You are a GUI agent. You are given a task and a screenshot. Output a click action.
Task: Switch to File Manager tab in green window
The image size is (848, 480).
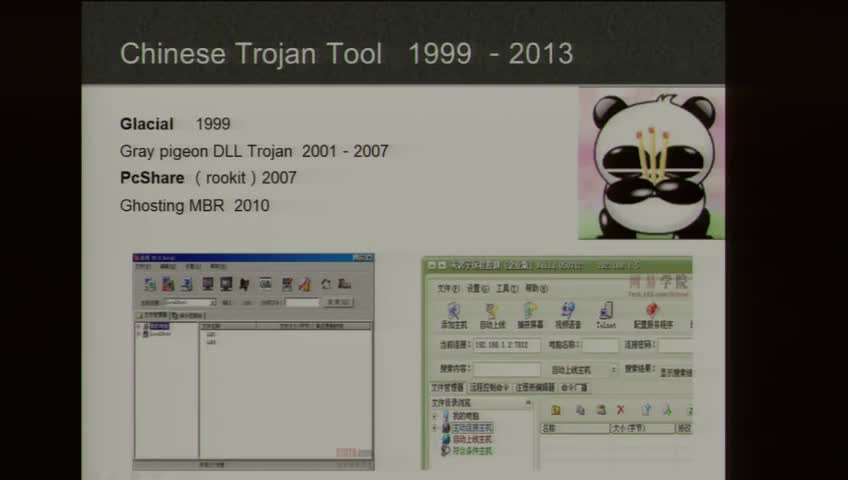coord(447,388)
